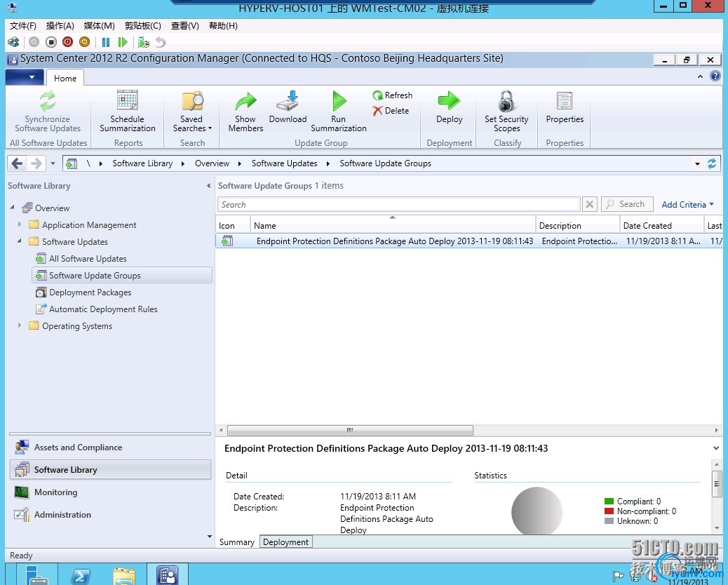This screenshot has height=585, width=728.
Task: Open the Add Criteria dropdown
Action: (x=687, y=205)
